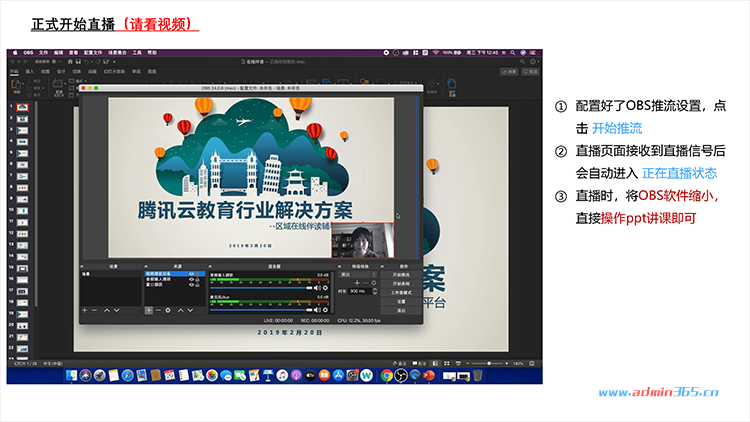Image resolution: width=750 pixels, height=422 pixels.
Task: Toggle visibility eye of 视频捕捉设备 source
Action: [191, 274]
